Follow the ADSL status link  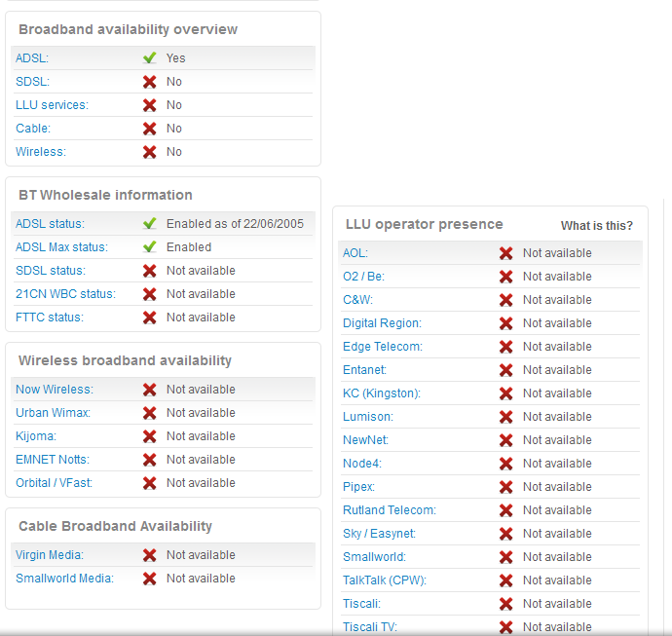50,224
